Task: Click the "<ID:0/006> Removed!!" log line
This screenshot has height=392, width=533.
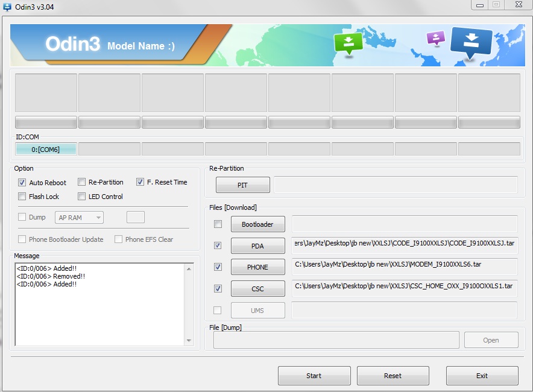Action: click(x=51, y=276)
